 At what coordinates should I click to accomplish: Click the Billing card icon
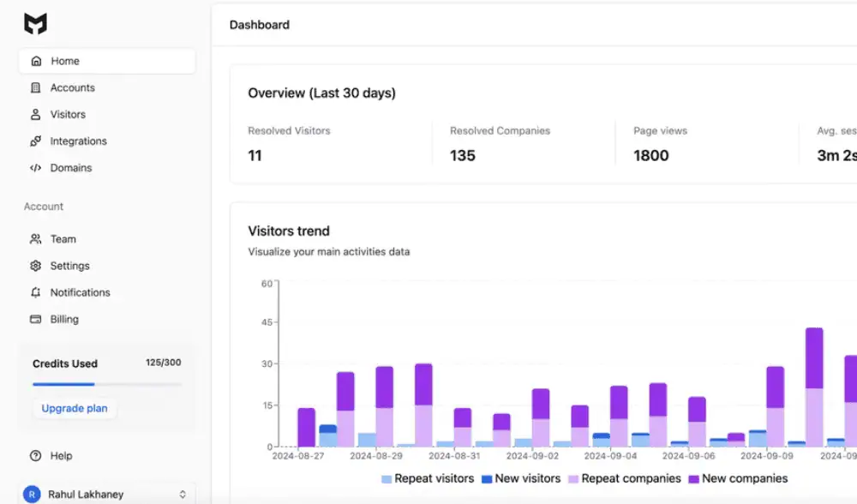coord(36,319)
